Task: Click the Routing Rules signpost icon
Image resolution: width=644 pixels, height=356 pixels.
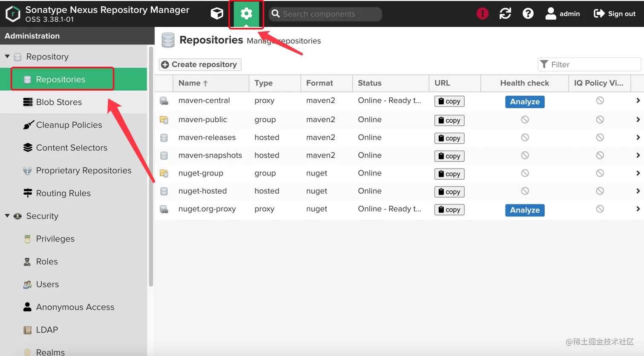Action: point(28,193)
